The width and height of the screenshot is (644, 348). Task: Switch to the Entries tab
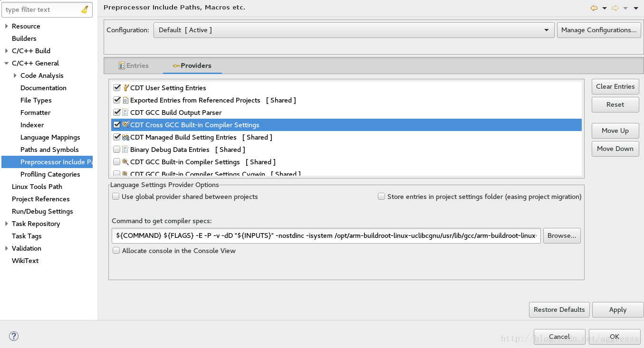(134, 66)
